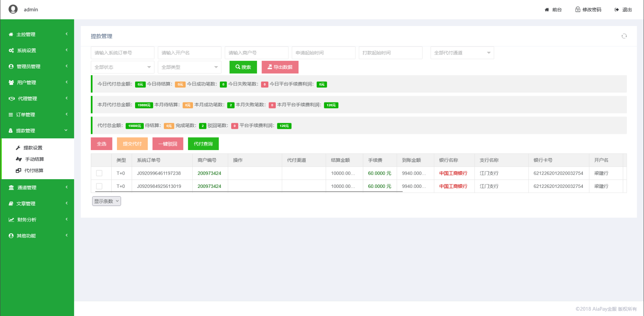Tick checkbox for order J0920996461197238
The image size is (644, 316).
(x=99, y=173)
